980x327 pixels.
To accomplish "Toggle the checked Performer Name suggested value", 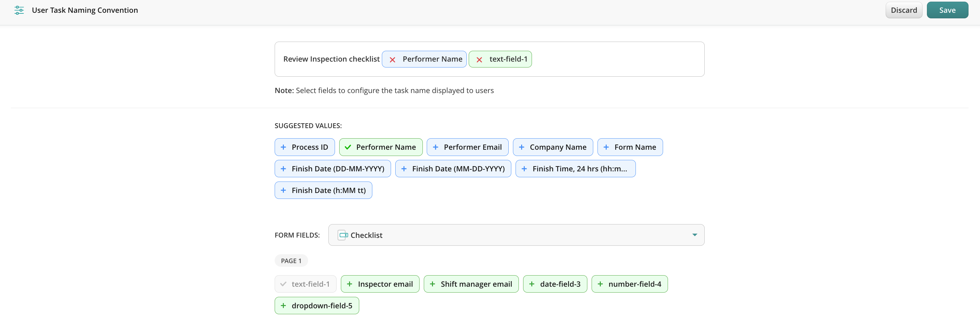I will (381, 147).
